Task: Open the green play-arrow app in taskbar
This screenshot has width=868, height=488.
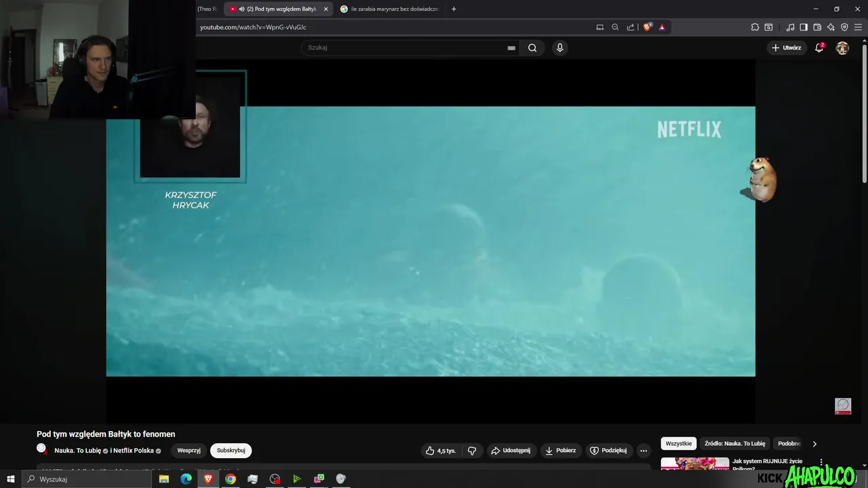Action: coord(296,479)
